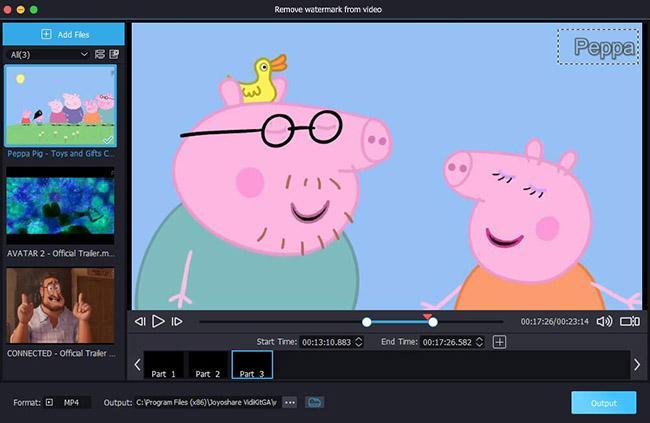Click the segment preview icon next to volume

coord(630,321)
